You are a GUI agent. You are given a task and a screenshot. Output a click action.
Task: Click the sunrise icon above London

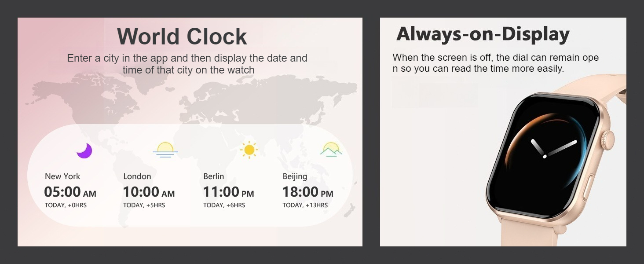[165, 150]
